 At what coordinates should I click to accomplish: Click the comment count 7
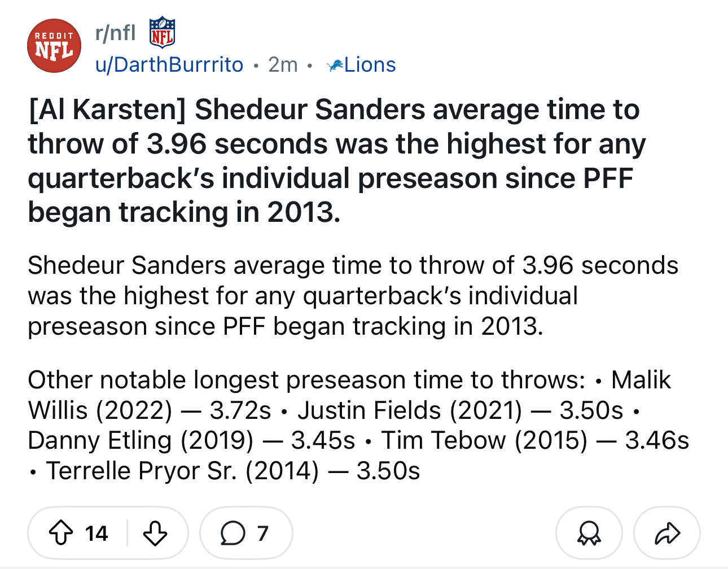coord(263,533)
